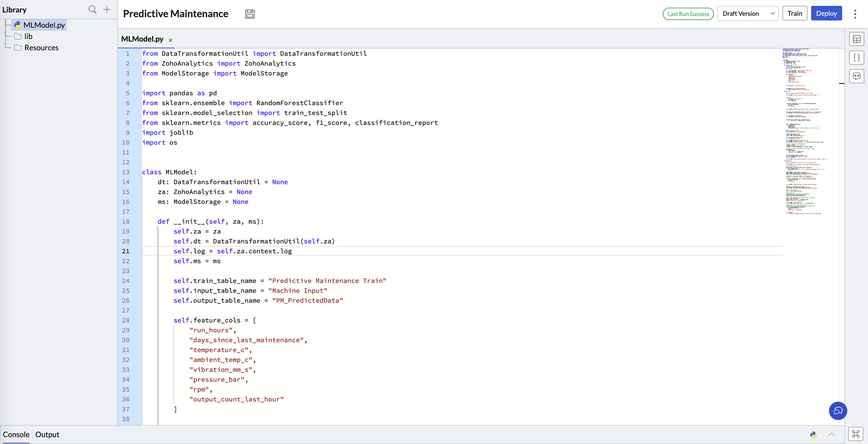Image resolution: width=868 pixels, height=444 pixels.
Task: Click the Predictive Maintenance title
Action: tap(176, 14)
